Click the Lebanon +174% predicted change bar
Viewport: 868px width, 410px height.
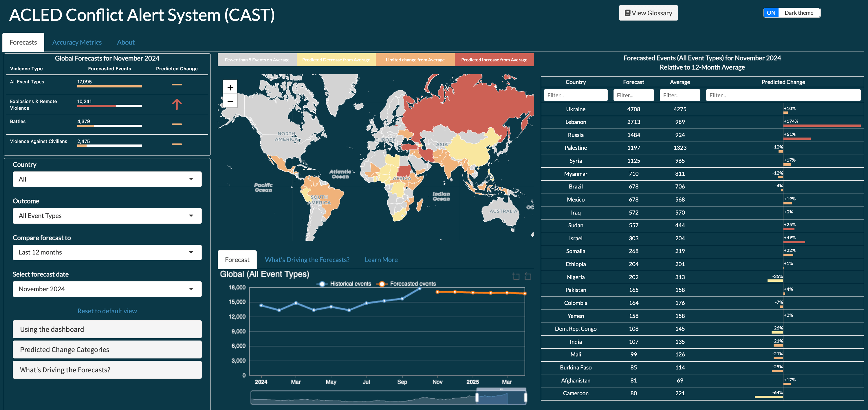pyautogui.click(x=822, y=126)
